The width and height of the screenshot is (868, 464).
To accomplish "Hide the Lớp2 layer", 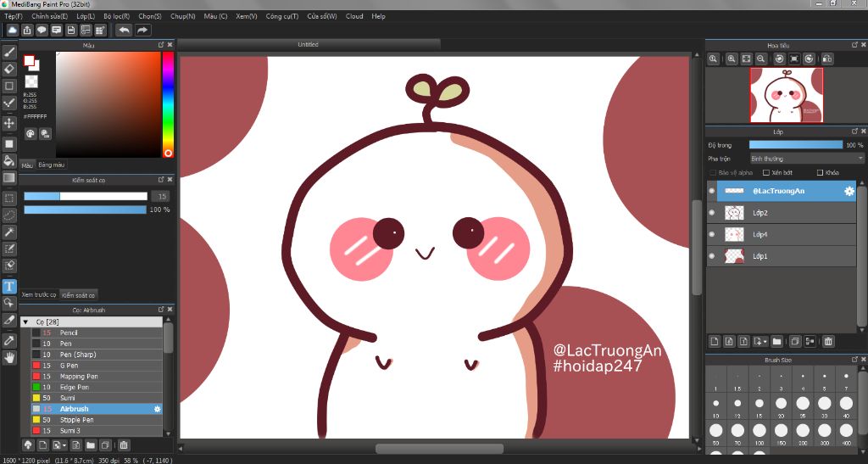I will 712,213.
